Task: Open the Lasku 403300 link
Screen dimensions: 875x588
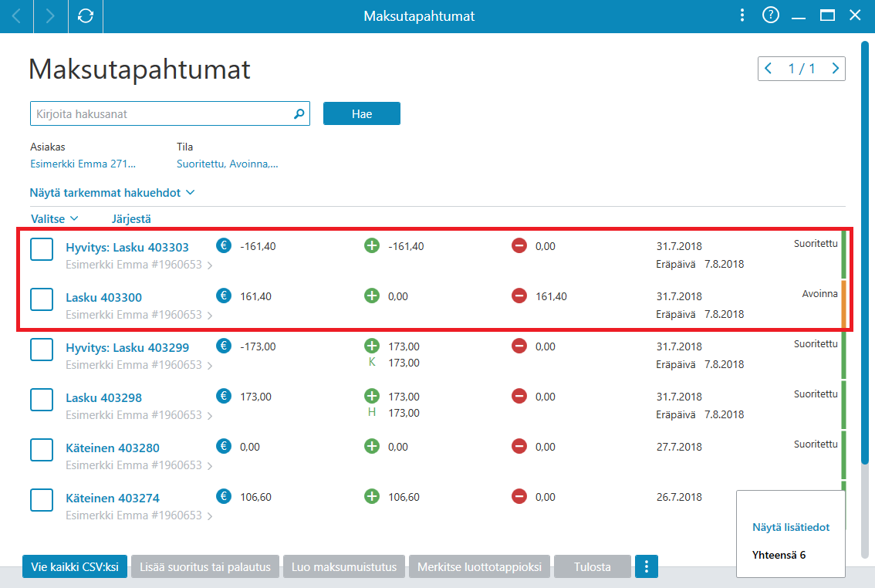Action: coord(104,297)
